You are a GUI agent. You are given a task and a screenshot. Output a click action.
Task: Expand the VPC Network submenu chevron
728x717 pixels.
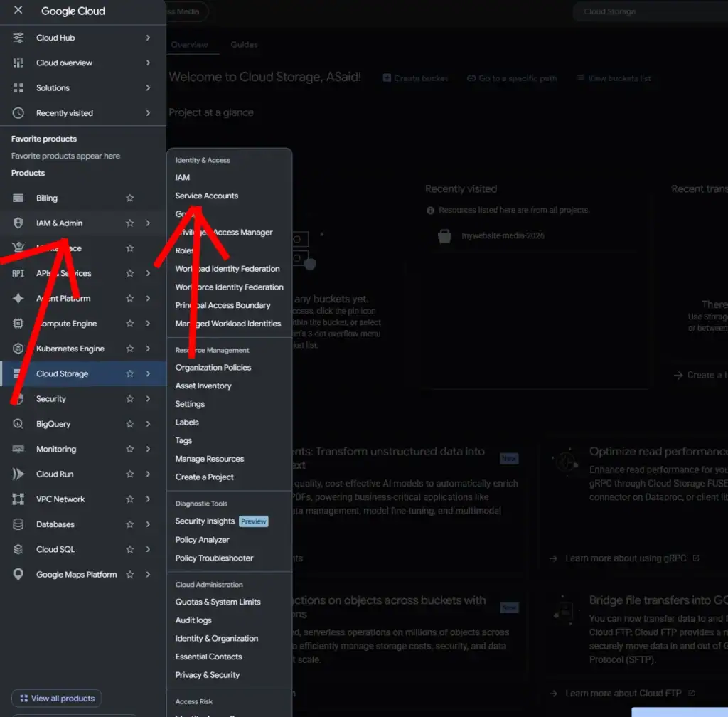[148, 499]
